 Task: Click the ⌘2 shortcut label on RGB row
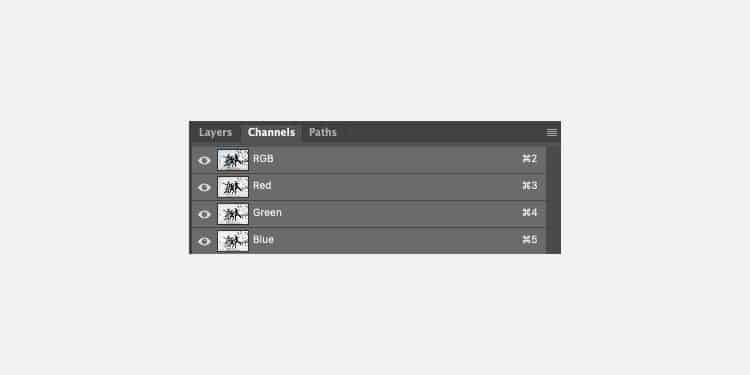pos(529,159)
